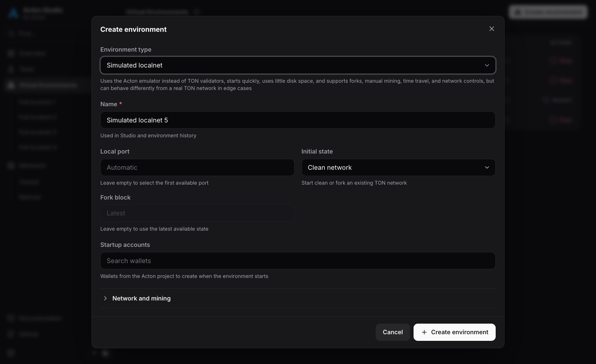Open the Initial state dropdown
The image size is (596, 364).
398,167
